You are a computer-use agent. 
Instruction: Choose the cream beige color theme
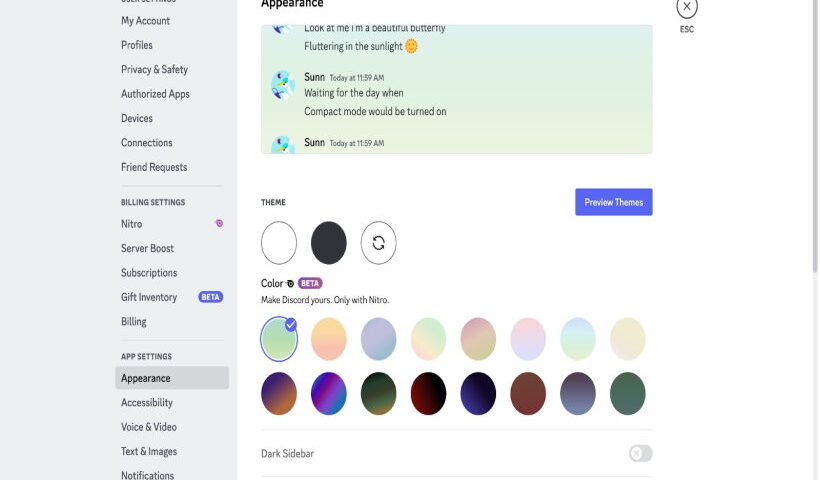click(628, 339)
